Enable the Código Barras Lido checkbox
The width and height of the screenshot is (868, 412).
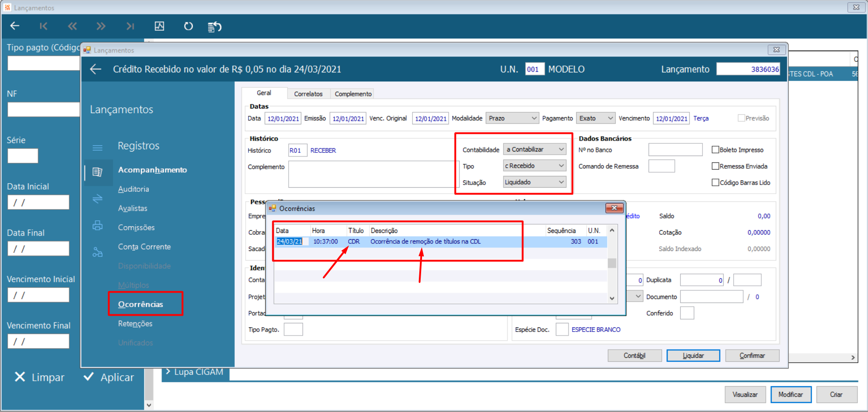(716, 182)
